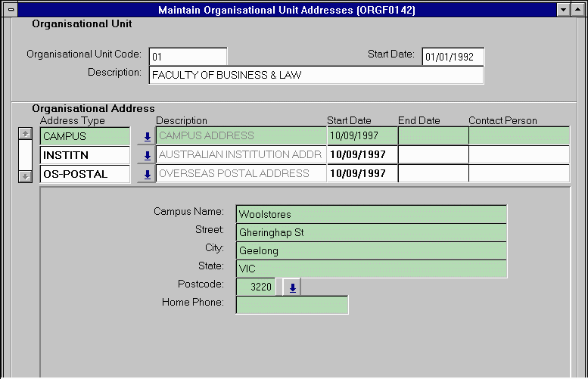Image resolution: width=588 pixels, height=379 pixels.
Task: Click the Campus Name field containing Woolstores
Action: pos(371,214)
